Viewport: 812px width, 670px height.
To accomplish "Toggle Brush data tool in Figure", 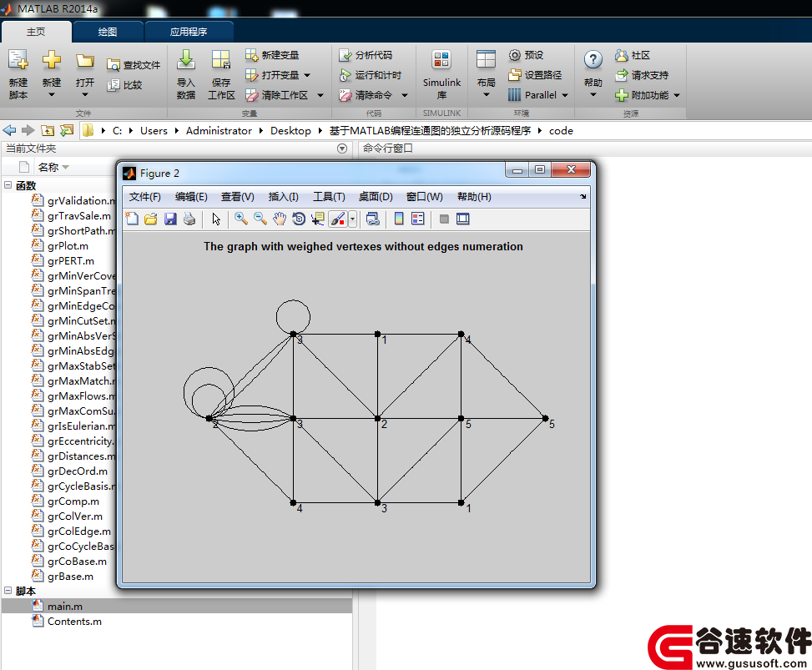I will click(338, 219).
